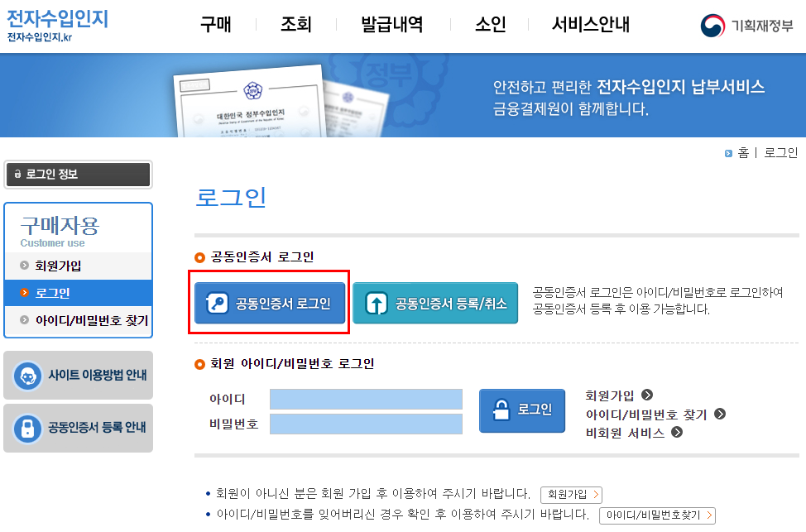Click the 로그인 정보 dark header bar

(x=78, y=175)
